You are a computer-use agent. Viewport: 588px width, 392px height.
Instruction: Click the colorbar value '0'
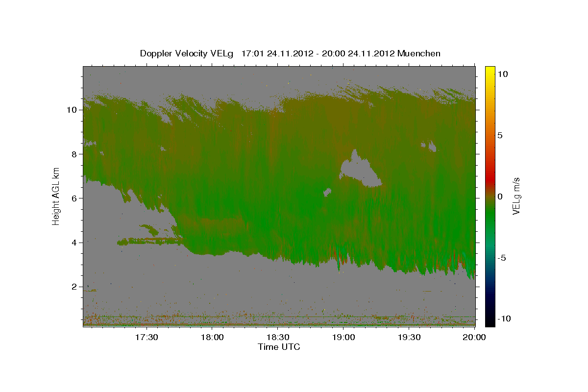(x=500, y=196)
